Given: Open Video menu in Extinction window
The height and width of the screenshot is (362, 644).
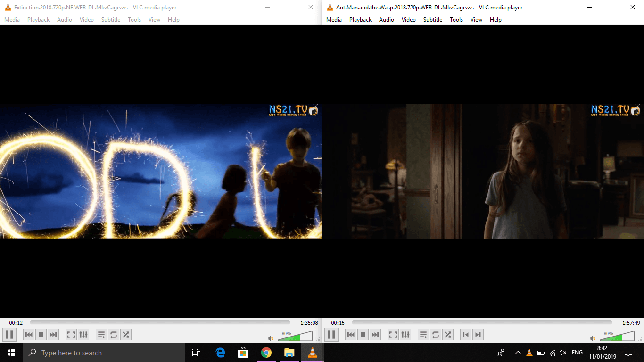Looking at the screenshot, I should [x=87, y=20].
